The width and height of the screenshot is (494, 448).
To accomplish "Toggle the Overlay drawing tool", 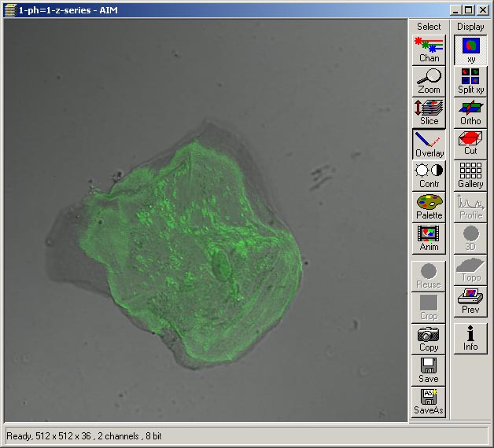I will click(429, 144).
